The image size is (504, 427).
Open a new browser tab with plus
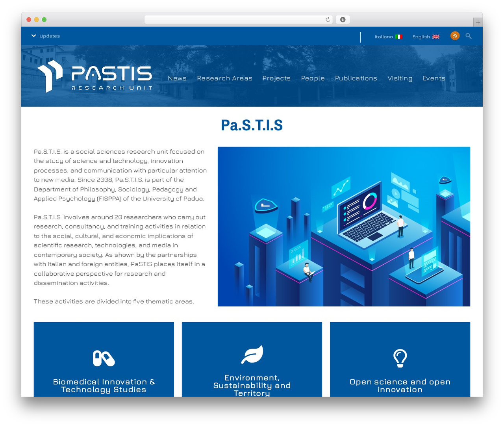pyautogui.click(x=478, y=22)
